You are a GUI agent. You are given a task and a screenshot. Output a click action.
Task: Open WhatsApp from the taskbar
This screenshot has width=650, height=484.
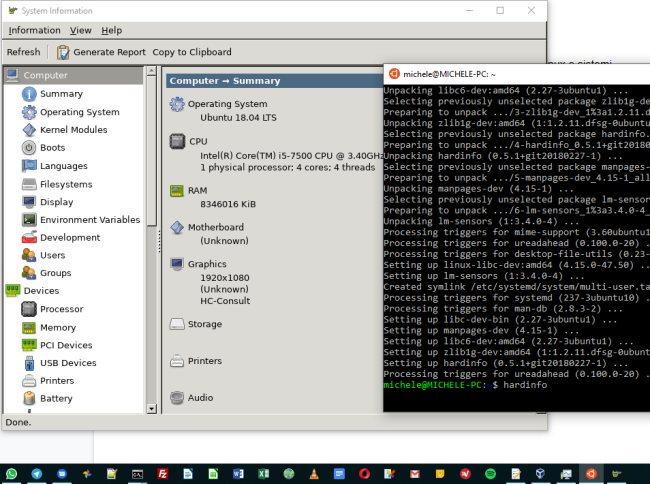(12, 473)
